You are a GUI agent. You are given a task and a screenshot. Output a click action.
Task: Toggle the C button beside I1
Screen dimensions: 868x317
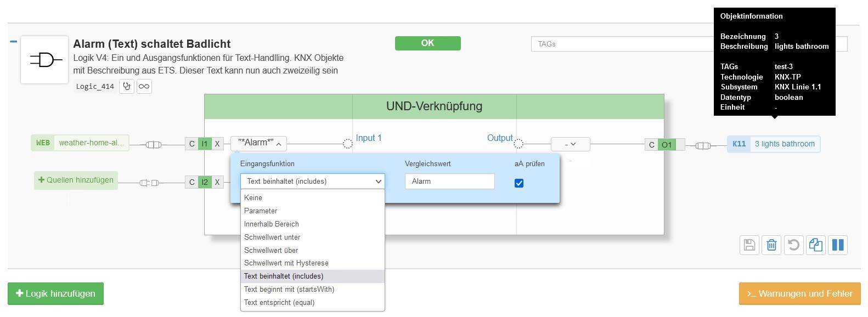(191, 144)
